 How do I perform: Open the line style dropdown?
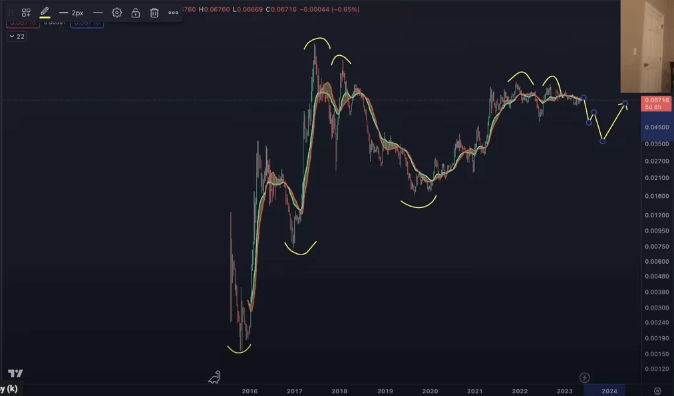98,12
